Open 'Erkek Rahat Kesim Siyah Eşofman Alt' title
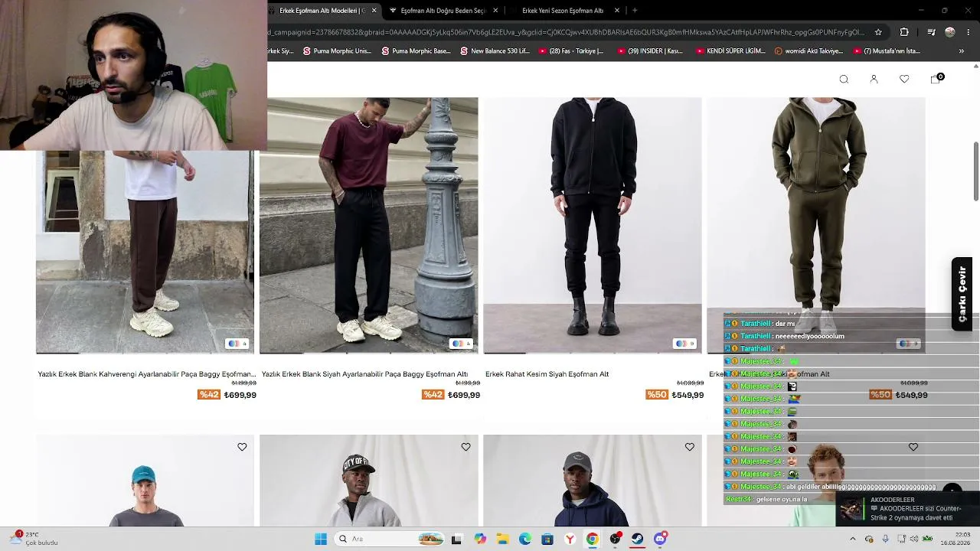 pyautogui.click(x=547, y=374)
